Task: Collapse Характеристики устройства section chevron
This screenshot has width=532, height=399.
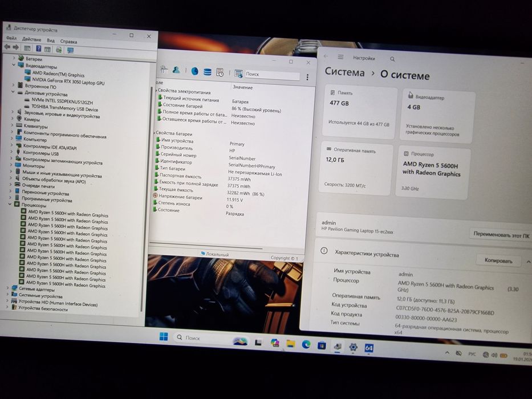Action: 528,262
